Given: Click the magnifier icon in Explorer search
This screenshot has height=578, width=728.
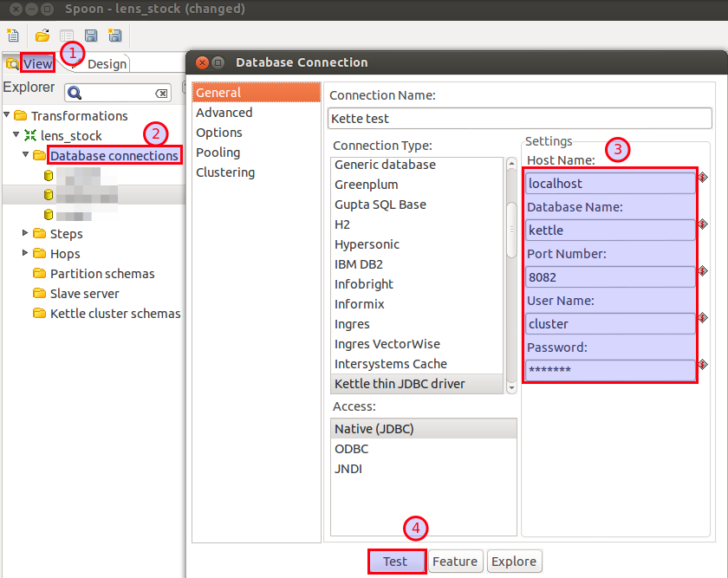Looking at the screenshot, I should pyautogui.click(x=75, y=93).
